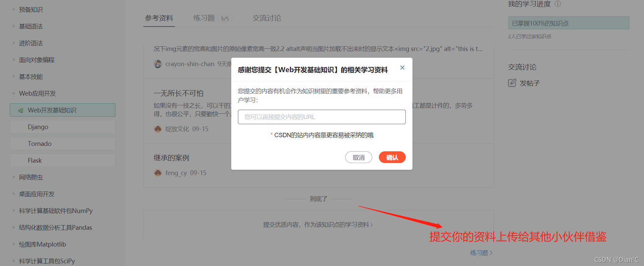The image size is (644, 266).
Task: Expand the 网络爬虫 section
Action: click(14, 177)
